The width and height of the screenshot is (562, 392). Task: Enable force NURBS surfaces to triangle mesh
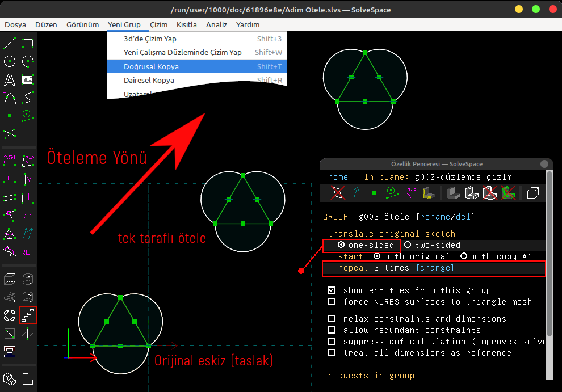coord(332,302)
